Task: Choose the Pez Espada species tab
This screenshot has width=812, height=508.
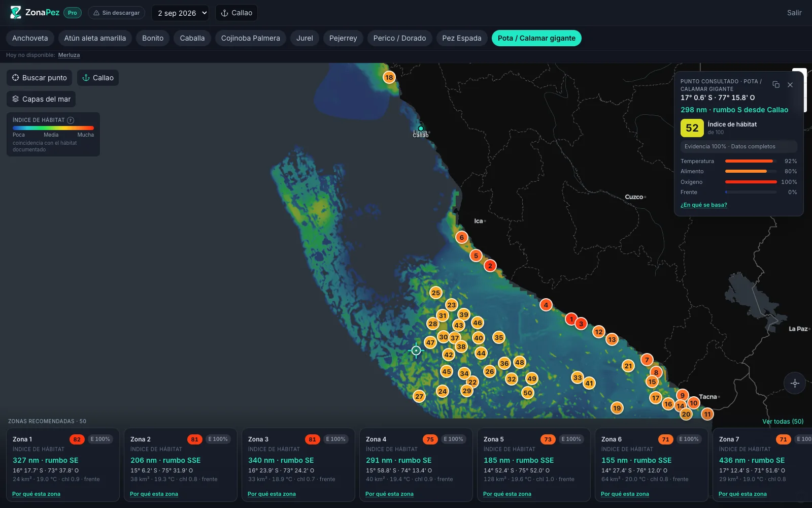Action: click(x=461, y=38)
